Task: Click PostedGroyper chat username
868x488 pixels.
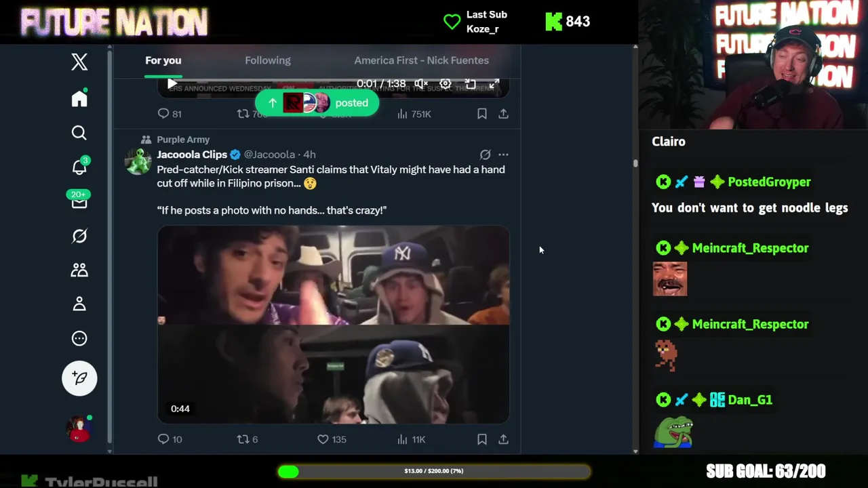Action: [x=769, y=182]
